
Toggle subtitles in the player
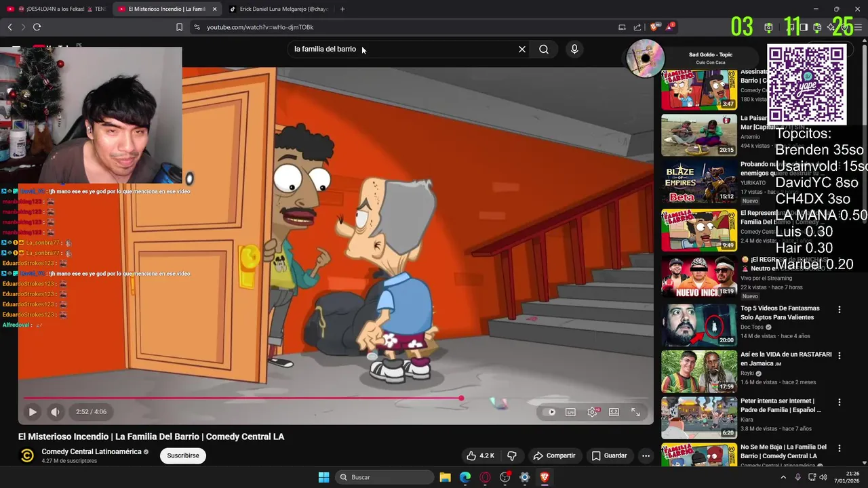(x=571, y=411)
